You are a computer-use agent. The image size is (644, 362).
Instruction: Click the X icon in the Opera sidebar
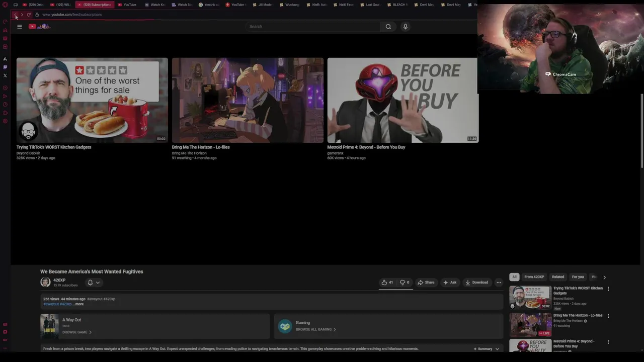tap(5, 75)
